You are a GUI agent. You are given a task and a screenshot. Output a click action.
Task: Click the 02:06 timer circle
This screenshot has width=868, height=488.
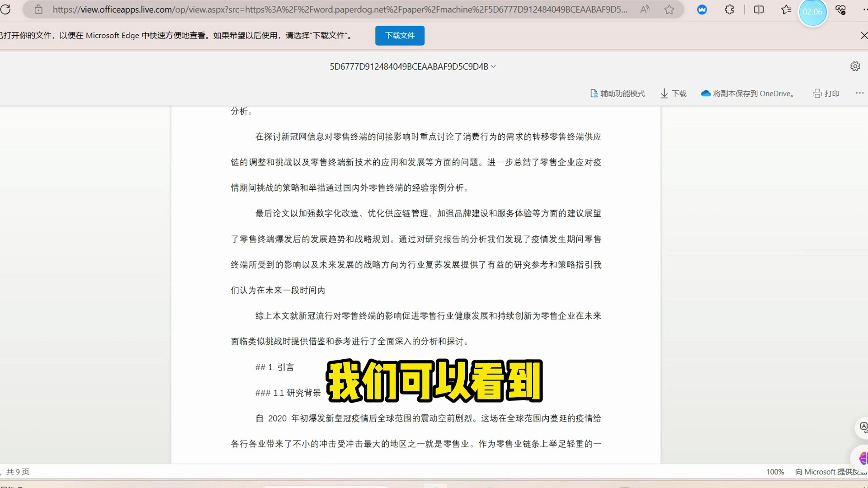click(812, 12)
